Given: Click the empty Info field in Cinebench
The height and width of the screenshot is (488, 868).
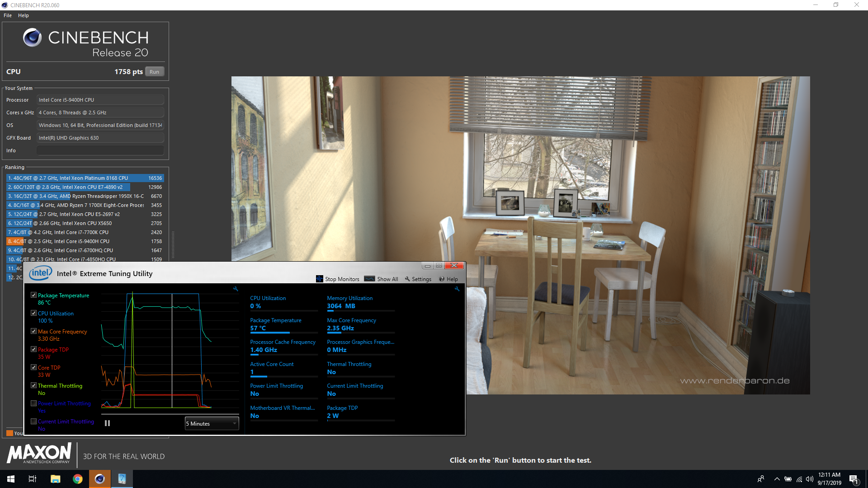Looking at the screenshot, I should pos(100,150).
